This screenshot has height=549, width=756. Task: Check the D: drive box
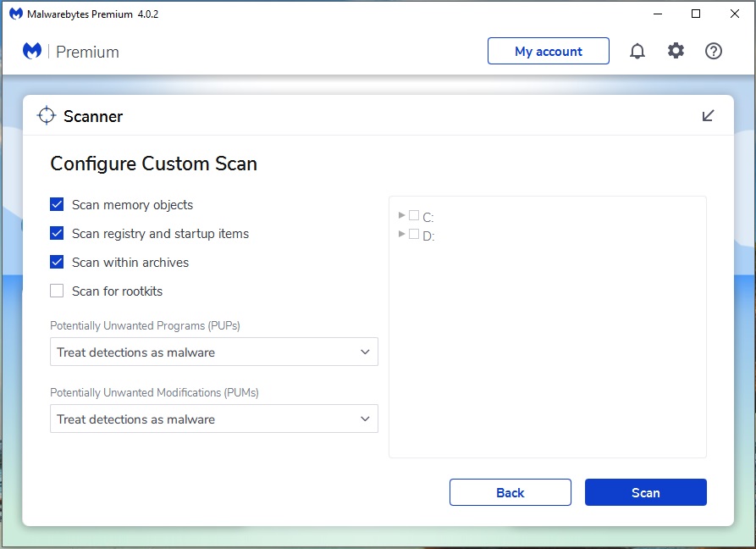point(414,234)
